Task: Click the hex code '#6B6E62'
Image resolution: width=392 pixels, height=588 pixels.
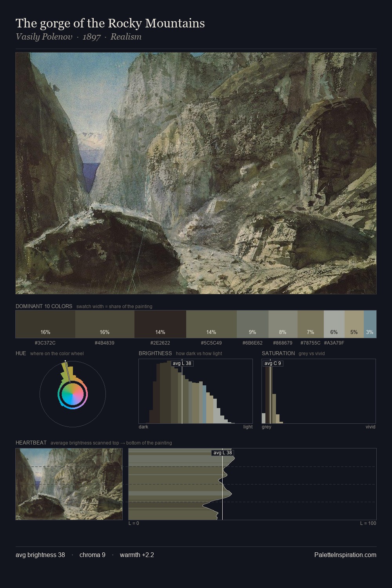Action: [252, 343]
